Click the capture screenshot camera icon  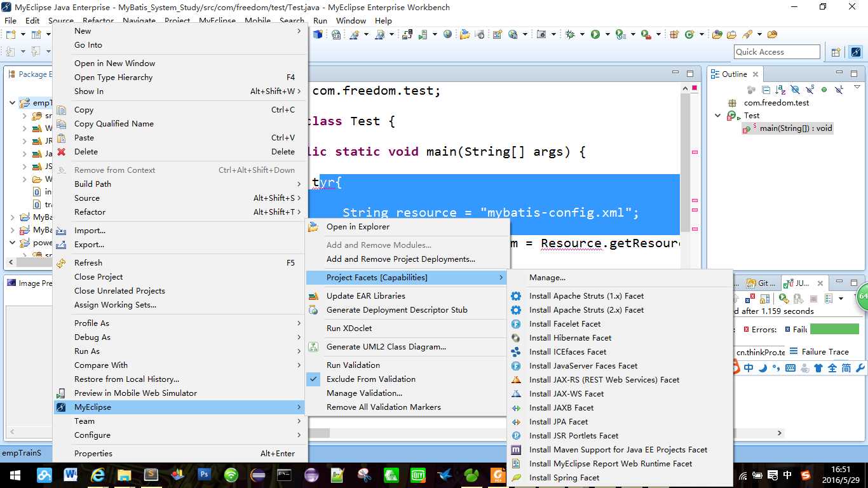pos(541,34)
